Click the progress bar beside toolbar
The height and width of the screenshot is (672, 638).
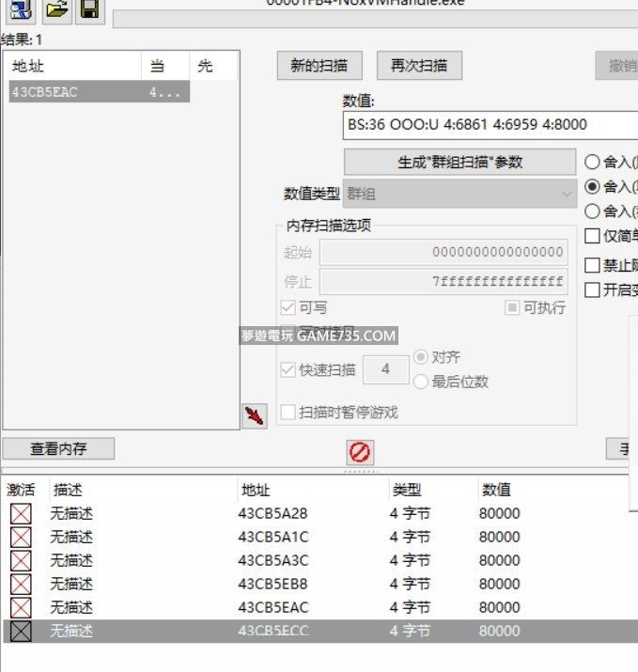375,20
